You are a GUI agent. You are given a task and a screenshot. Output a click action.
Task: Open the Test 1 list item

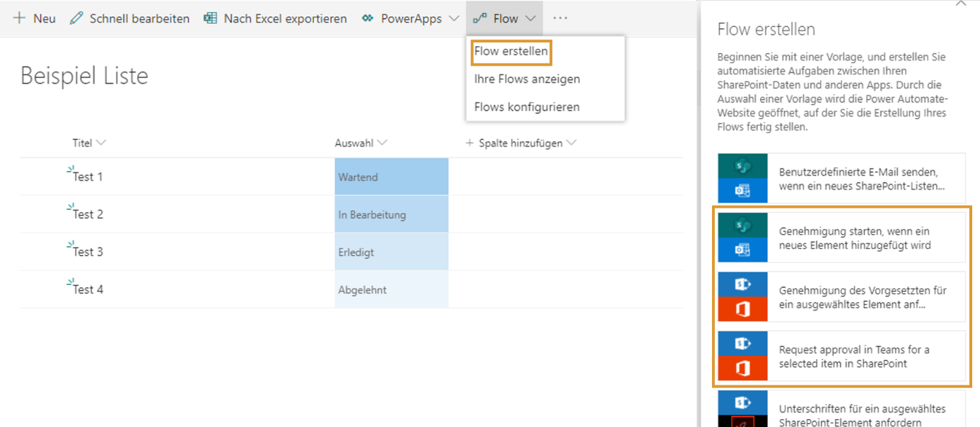point(88,177)
